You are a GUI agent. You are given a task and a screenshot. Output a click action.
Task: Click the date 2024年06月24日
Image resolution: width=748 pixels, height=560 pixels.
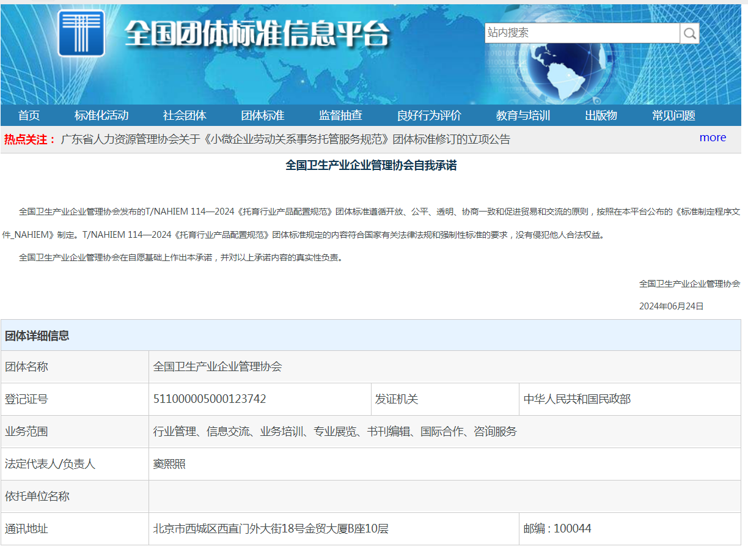[672, 306]
